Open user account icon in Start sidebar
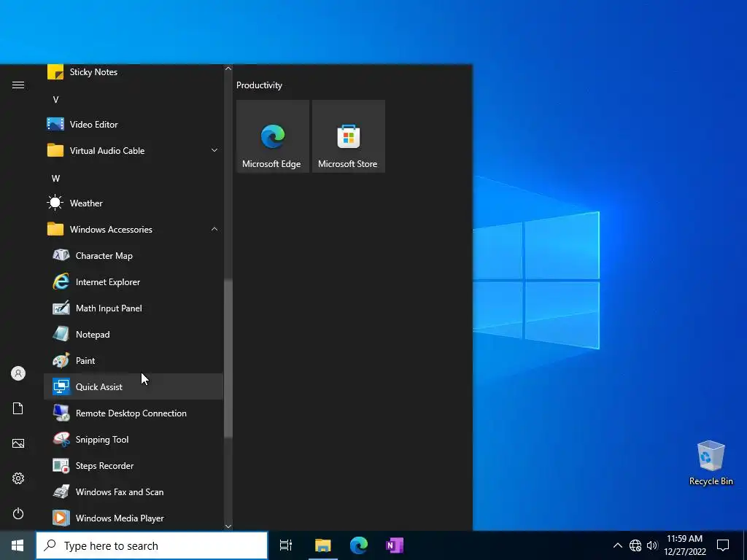 18,373
